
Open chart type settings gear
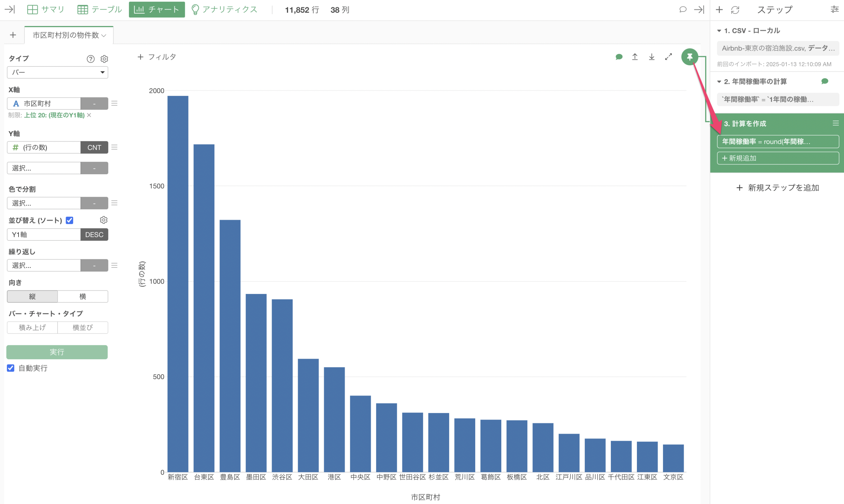tap(104, 59)
